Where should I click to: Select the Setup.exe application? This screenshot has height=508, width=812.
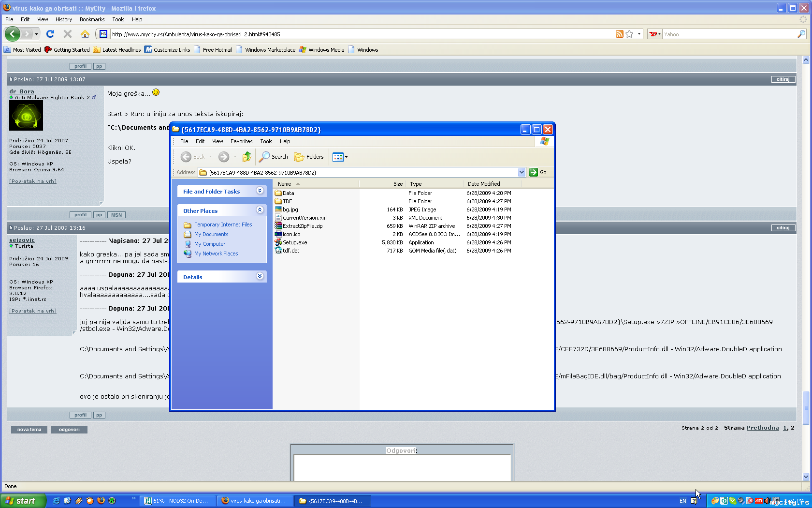point(290,242)
